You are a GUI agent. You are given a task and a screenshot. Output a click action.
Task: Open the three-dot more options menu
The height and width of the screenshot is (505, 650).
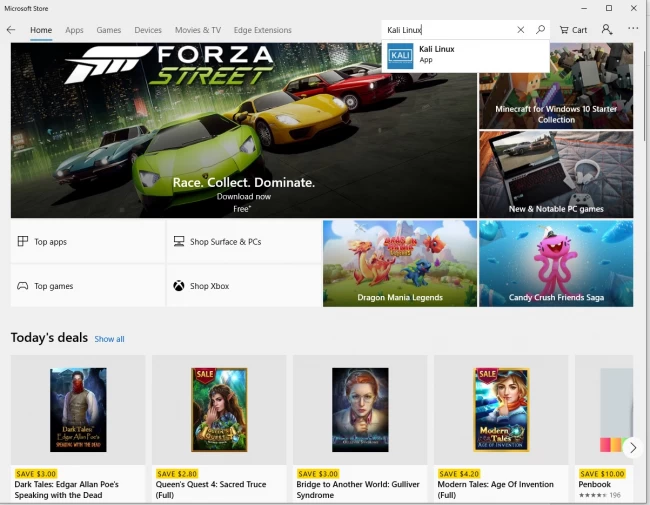[x=633, y=29]
